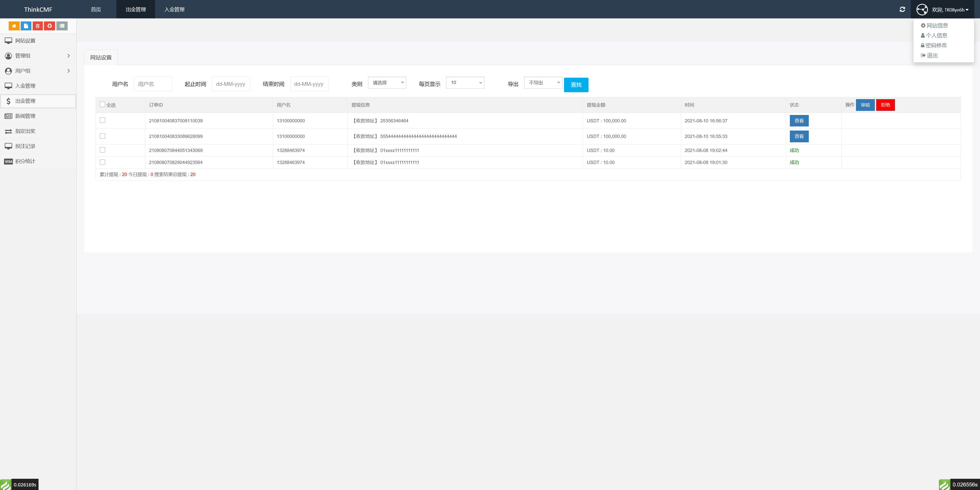
Task: Click the red trash can shortcut icon
Action: pyautogui.click(x=38, y=26)
